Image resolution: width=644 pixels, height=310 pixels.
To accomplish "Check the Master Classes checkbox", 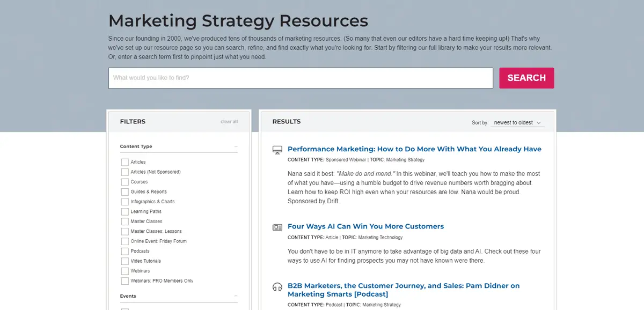I will pyautogui.click(x=125, y=222).
